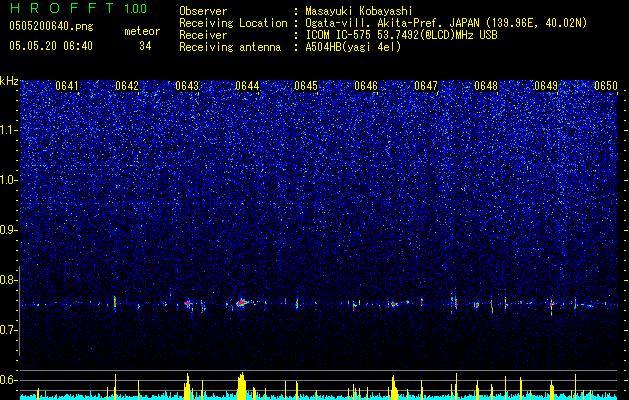Screen dimensions: 629x400
Task: Click the 0.8 frequency axis label
Action: (8, 280)
